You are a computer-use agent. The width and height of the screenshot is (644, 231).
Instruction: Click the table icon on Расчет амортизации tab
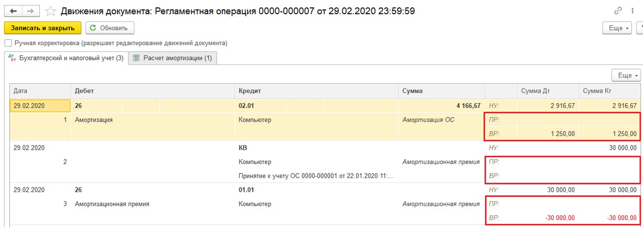pos(136,58)
